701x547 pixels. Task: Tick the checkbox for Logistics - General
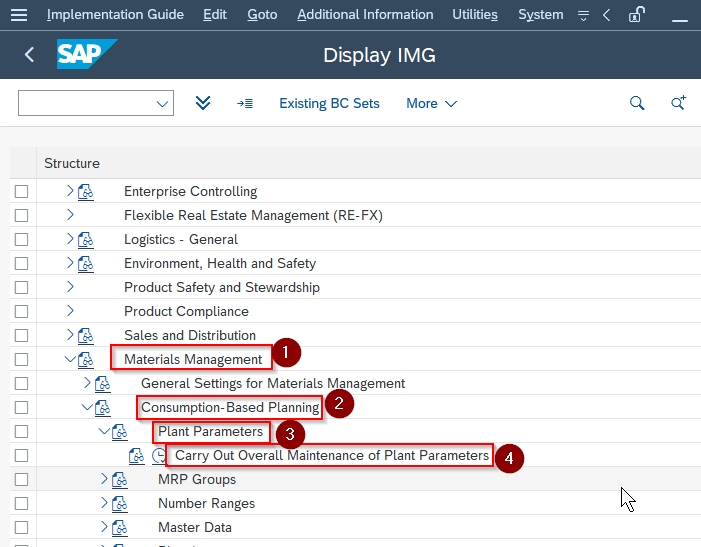[x=21, y=240]
